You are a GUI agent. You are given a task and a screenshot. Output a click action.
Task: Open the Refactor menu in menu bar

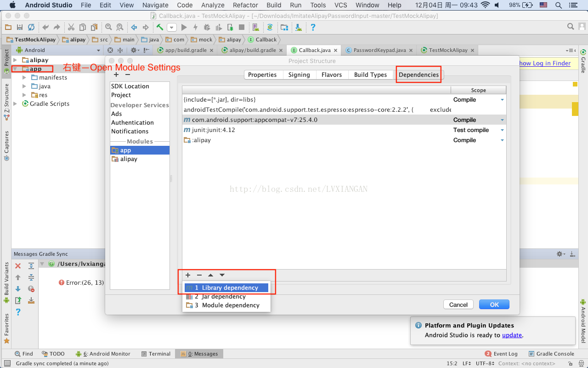pos(245,5)
